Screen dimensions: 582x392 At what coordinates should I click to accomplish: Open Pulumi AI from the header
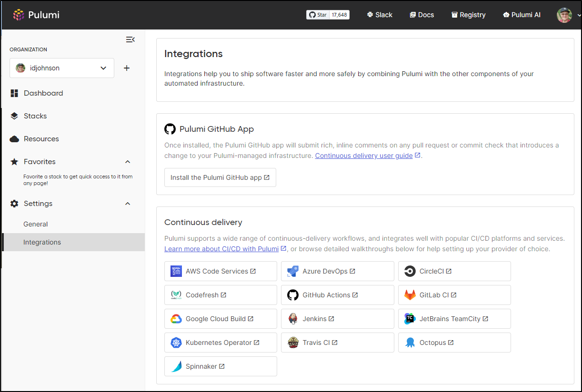[522, 15]
